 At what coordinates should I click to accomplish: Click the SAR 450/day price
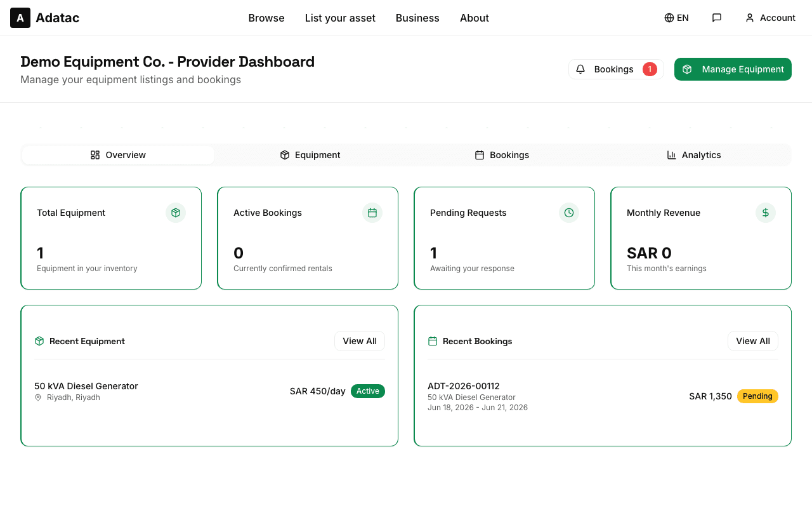318,391
